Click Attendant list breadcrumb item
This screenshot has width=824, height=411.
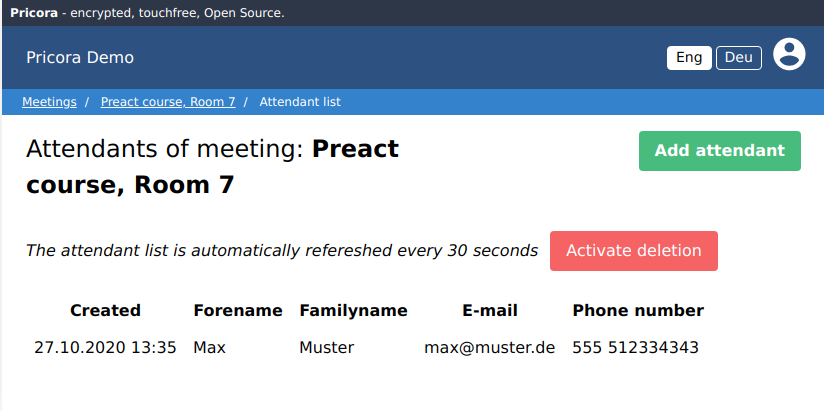point(300,102)
